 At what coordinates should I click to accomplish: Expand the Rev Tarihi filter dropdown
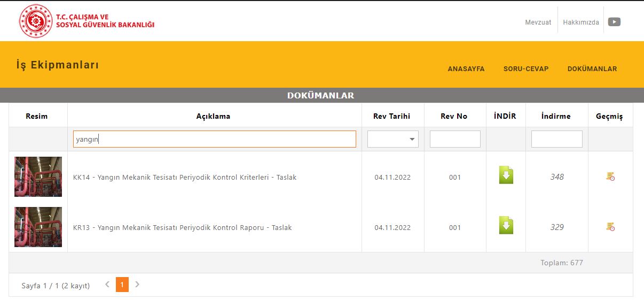412,139
